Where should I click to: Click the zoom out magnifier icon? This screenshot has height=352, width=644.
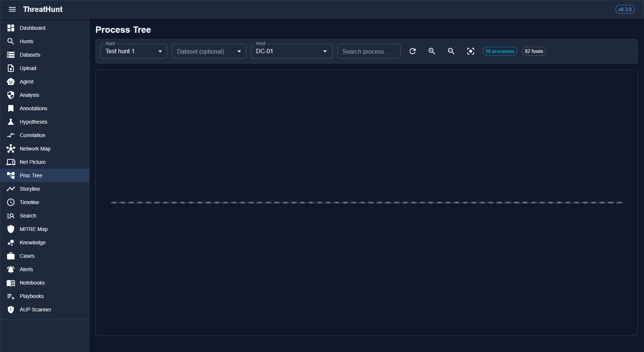point(451,51)
